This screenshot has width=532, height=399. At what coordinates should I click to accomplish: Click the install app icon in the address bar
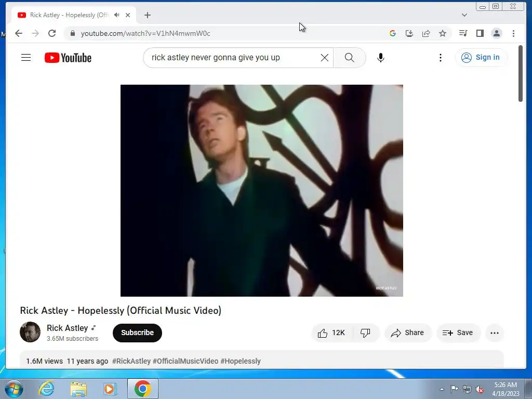pos(409,33)
